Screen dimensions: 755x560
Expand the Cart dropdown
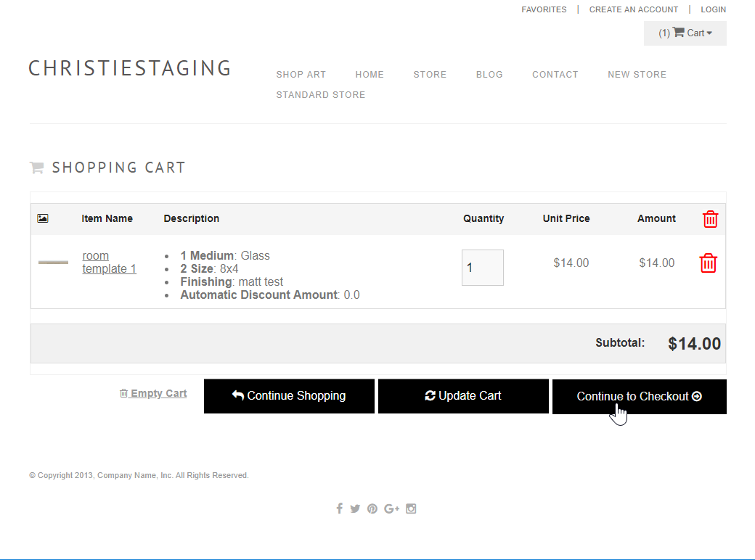click(x=685, y=33)
